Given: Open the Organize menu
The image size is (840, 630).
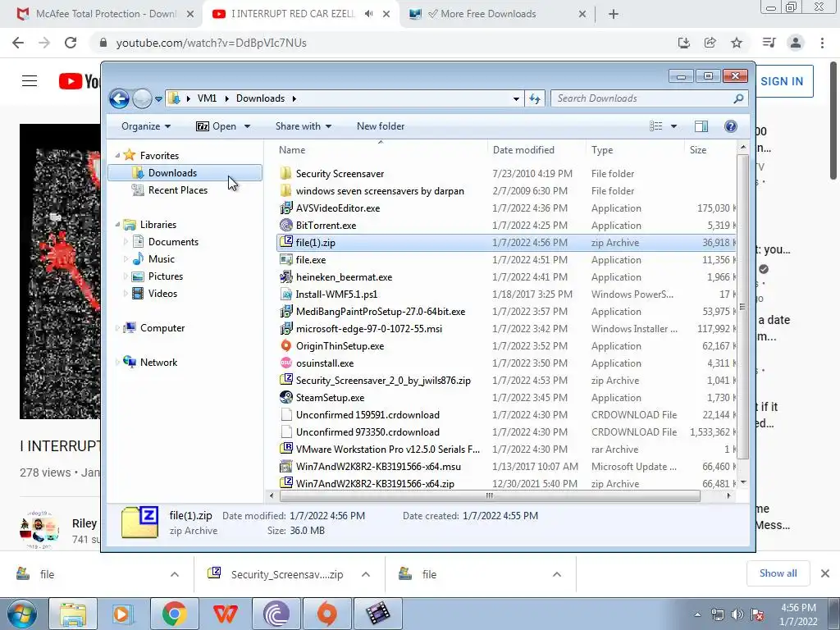Looking at the screenshot, I should 146,126.
